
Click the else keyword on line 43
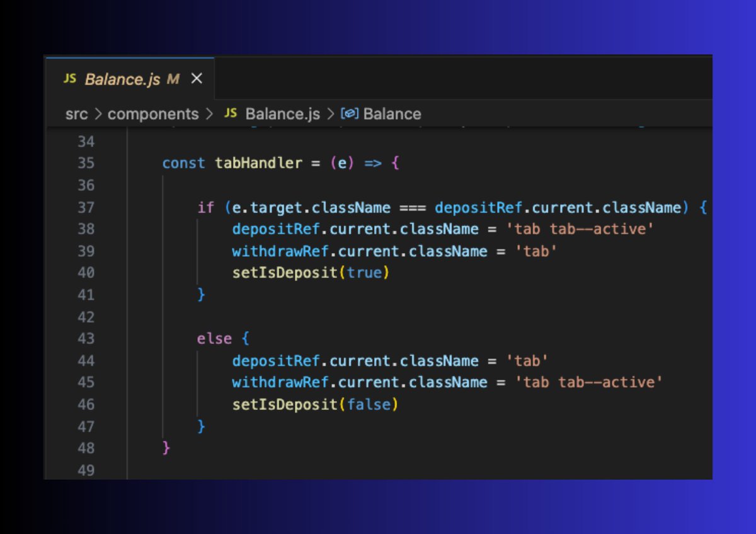[214, 339]
